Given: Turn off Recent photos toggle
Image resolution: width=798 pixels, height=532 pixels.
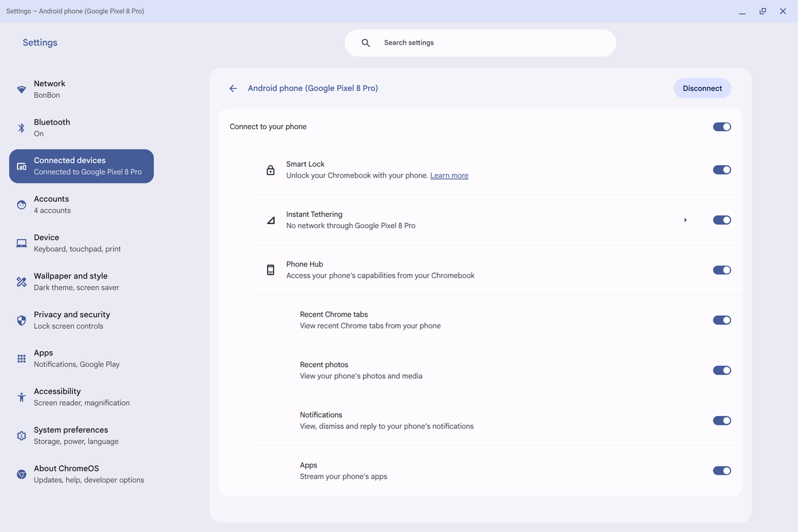Looking at the screenshot, I should 722,371.
